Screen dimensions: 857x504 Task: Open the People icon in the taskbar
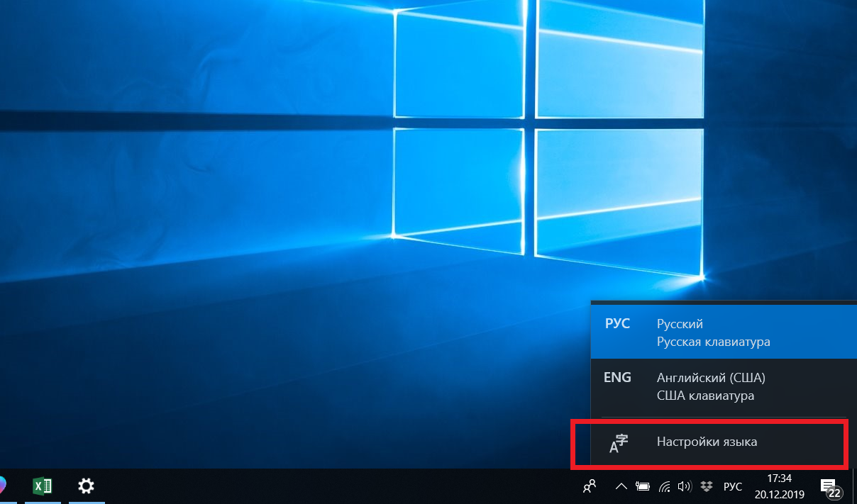[589, 486]
